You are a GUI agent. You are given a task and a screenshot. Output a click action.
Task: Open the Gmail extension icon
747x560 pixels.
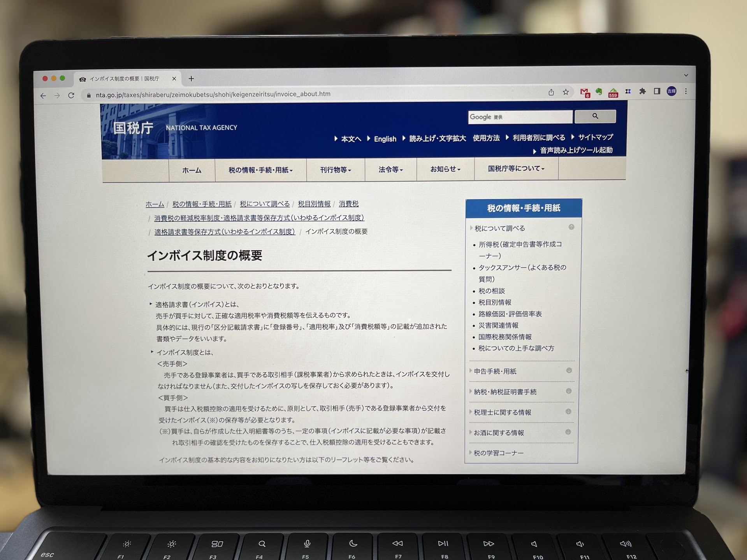[584, 92]
